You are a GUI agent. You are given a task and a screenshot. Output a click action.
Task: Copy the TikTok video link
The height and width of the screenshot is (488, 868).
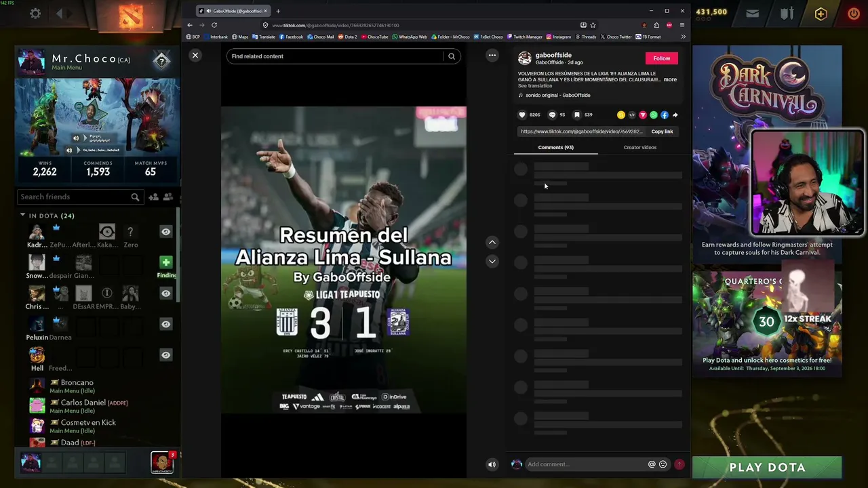tap(662, 131)
